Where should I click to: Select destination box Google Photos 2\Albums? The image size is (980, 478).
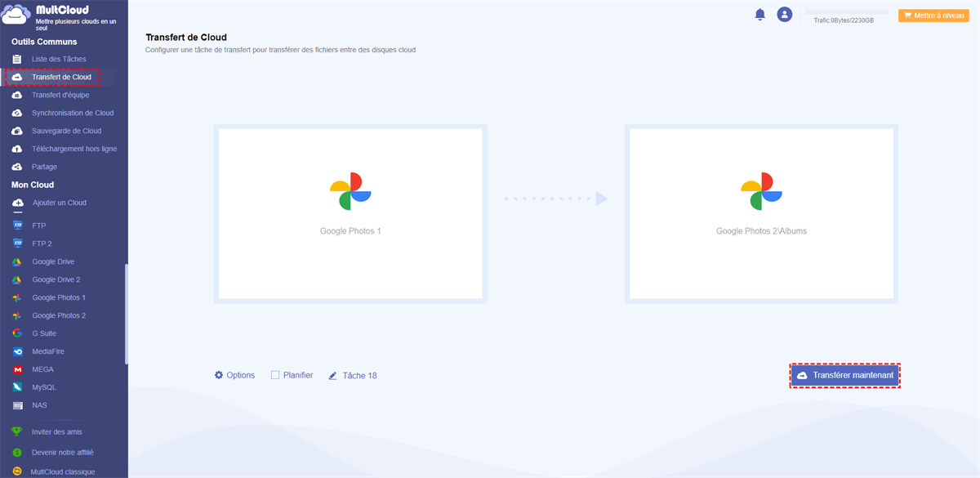pyautogui.click(x=761, y=213)
